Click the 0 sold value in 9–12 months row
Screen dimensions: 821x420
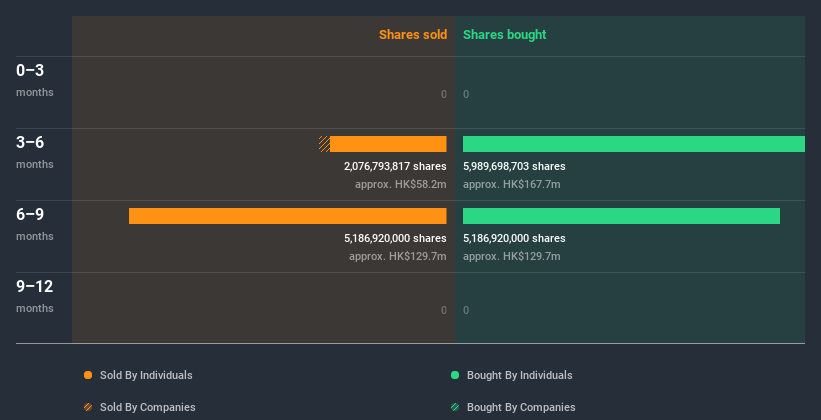444,310
